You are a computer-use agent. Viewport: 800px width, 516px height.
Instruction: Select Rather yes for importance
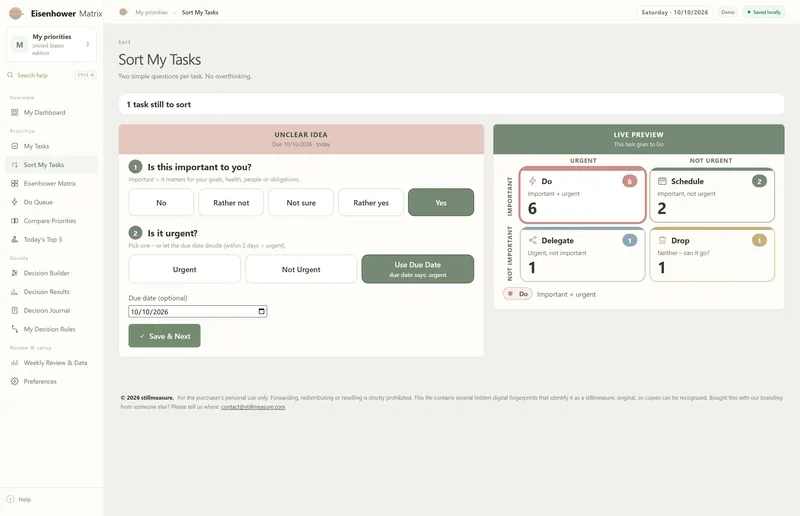pyautogui.click(x=371, y=203)
